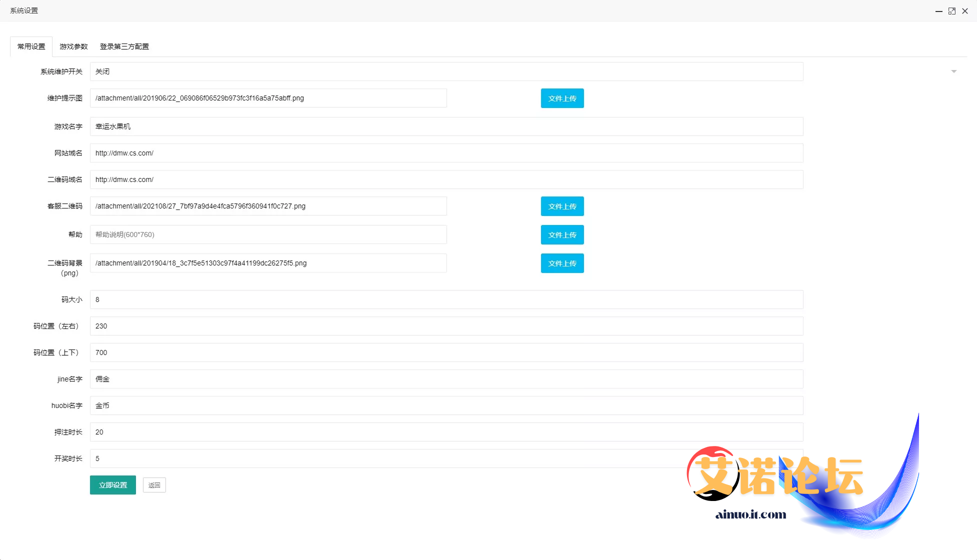The width and height of the screenshot is (977, 560).
Task: Minimize the 系统设置 window
Action: point(938,11)
